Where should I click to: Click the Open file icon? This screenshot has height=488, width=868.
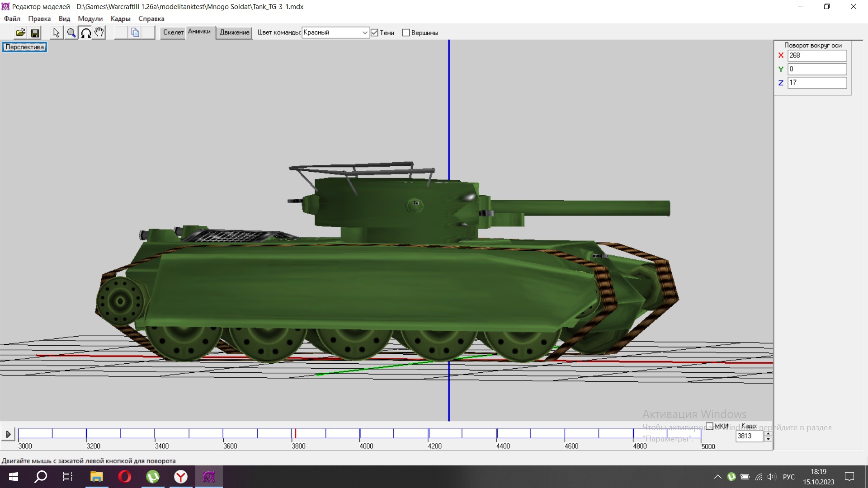tap(20, 33)
